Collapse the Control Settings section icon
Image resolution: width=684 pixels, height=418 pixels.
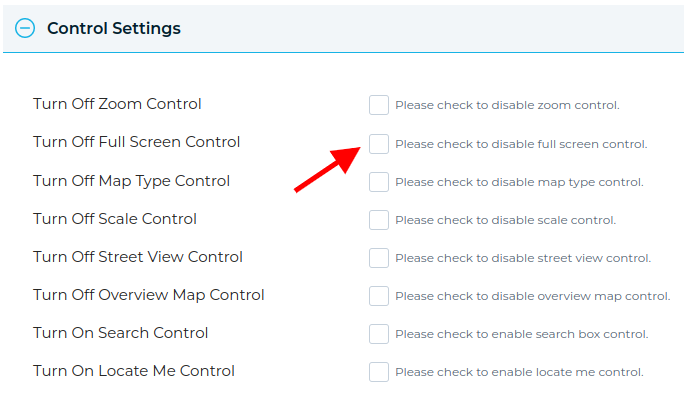[x=26, y=29]
